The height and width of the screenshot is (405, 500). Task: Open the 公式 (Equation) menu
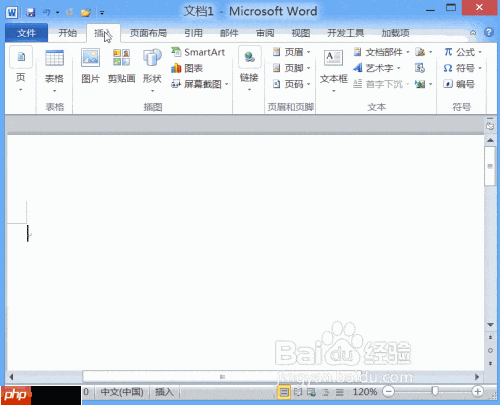(463, 52)
